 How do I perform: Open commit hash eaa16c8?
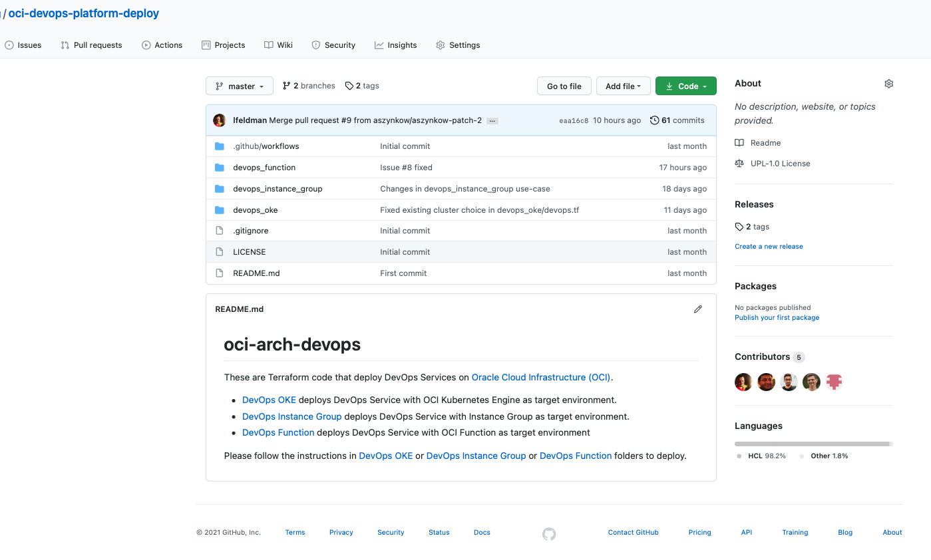[x=574, y=121]
